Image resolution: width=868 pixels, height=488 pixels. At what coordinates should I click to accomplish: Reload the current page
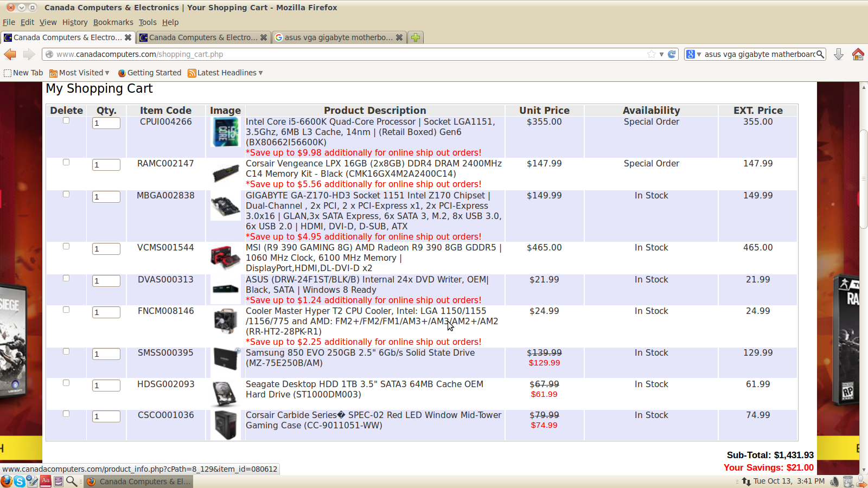(672, 54)
